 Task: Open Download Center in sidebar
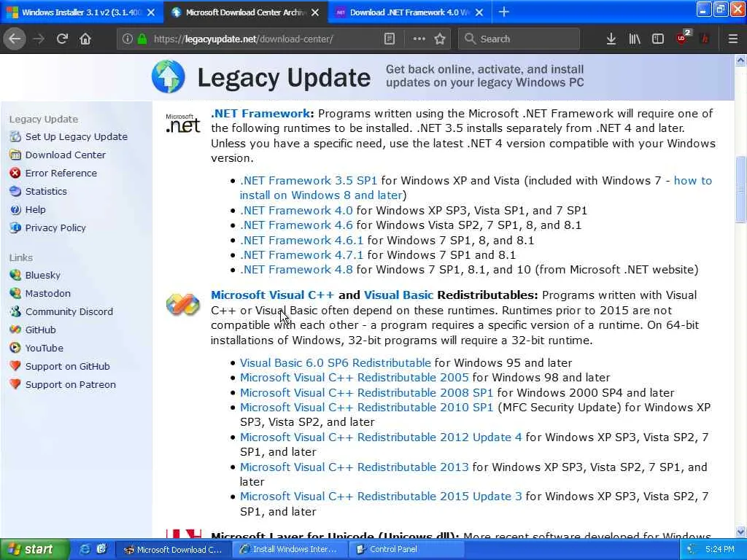click(x=65, y=155)
